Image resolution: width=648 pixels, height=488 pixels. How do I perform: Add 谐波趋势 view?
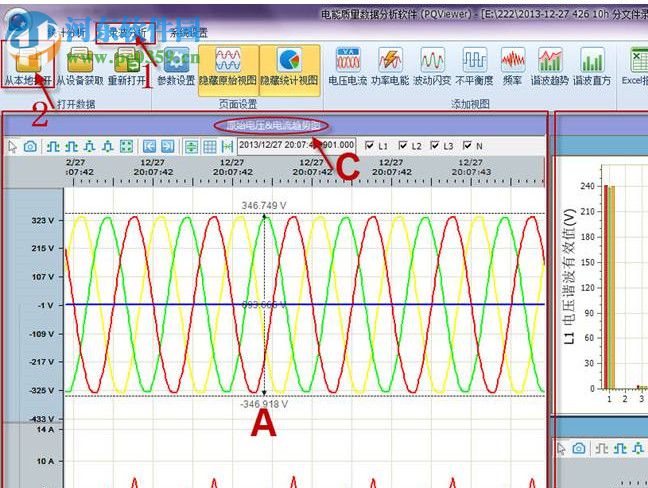(550, 66)
